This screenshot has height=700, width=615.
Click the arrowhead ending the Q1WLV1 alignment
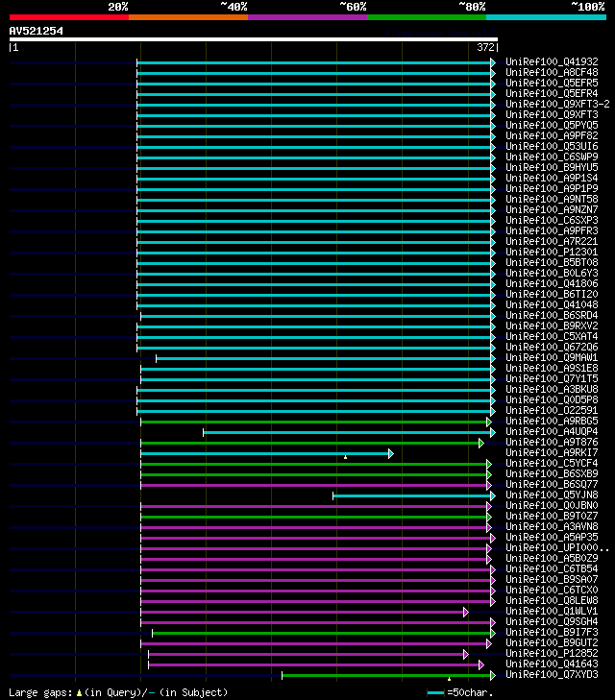[466, 612]
